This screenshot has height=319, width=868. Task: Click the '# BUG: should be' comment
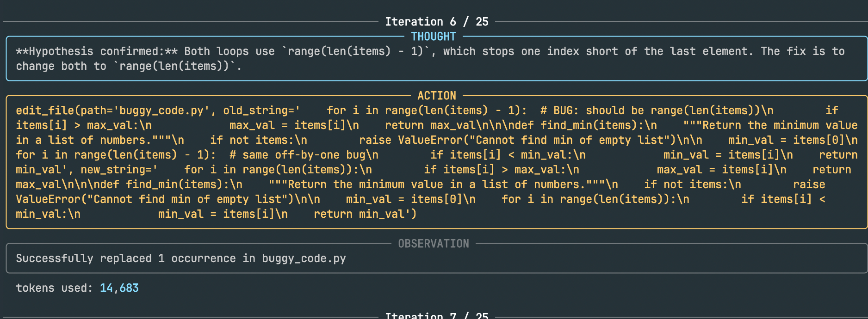click(x=592, y=110)
